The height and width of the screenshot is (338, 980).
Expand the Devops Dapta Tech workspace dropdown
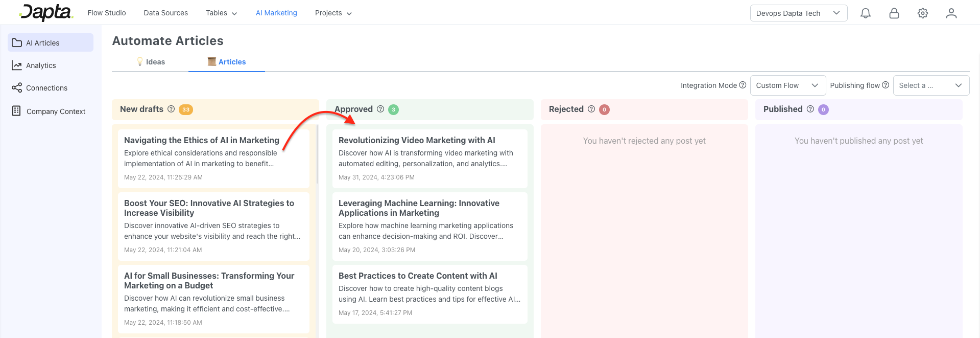tap(798, 13)
